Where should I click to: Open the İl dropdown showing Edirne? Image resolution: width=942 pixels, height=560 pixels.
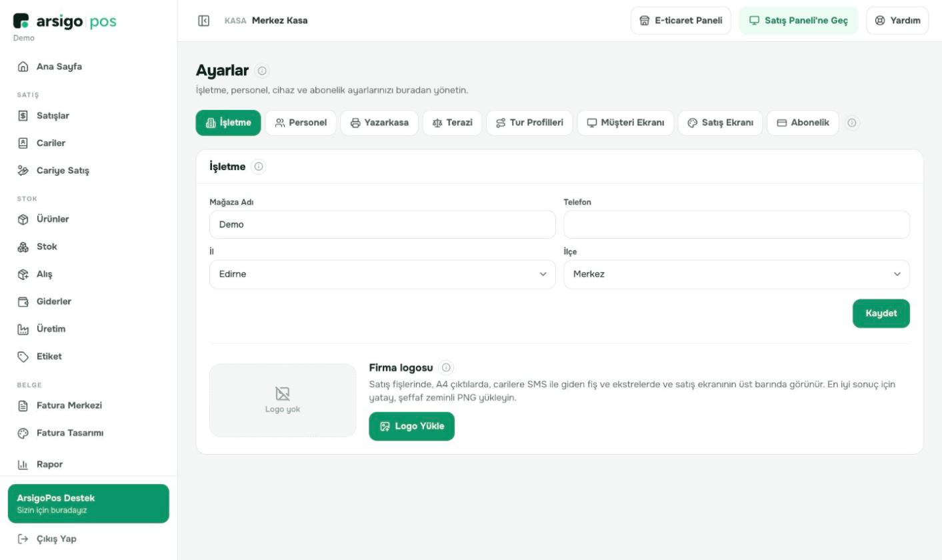(382, 274)
